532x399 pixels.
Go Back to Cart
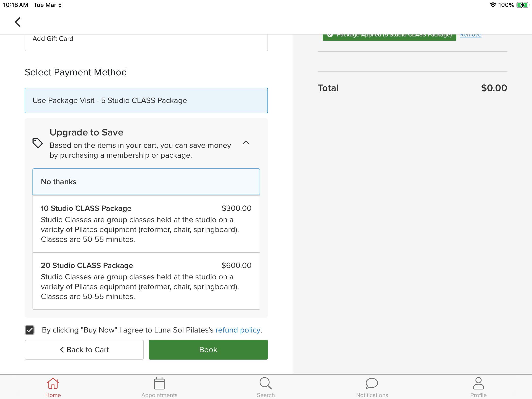[x=84, y=350]
